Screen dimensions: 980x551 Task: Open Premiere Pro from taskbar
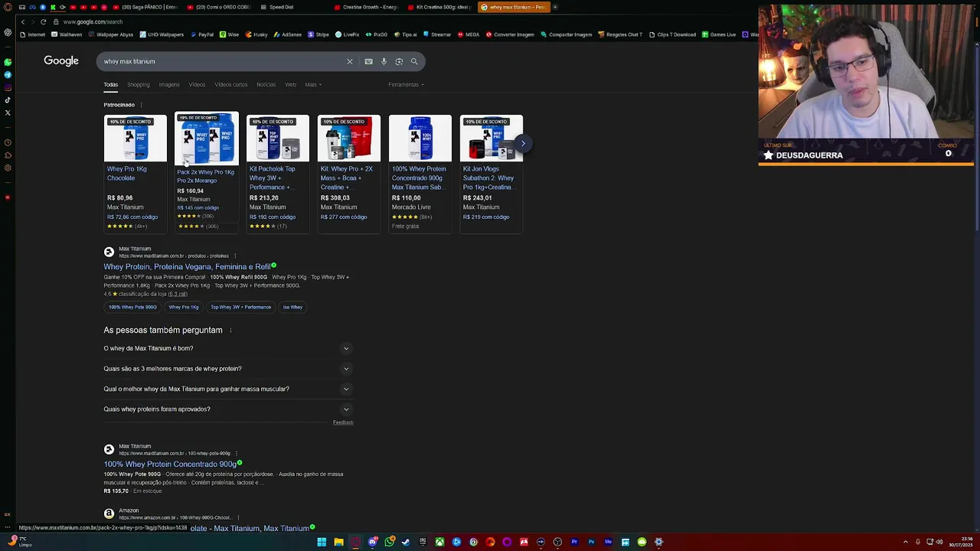[574, 542]
